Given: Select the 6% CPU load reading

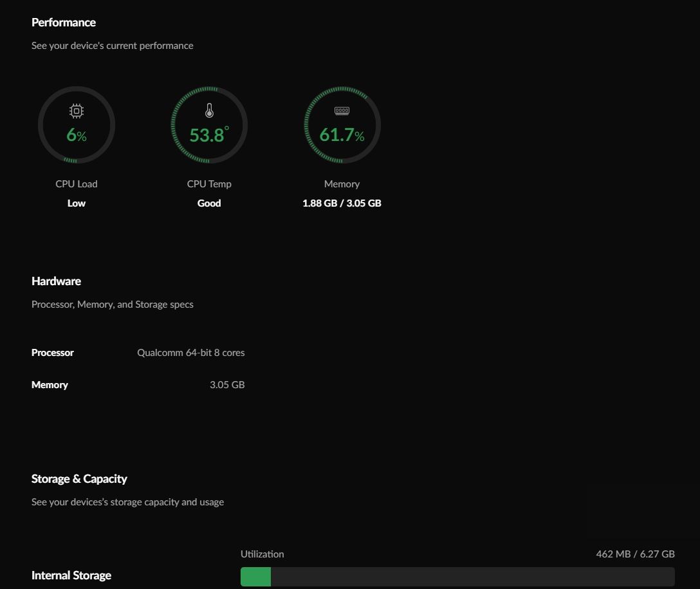Looking at the screenshot, I should (x=77, y=135).
